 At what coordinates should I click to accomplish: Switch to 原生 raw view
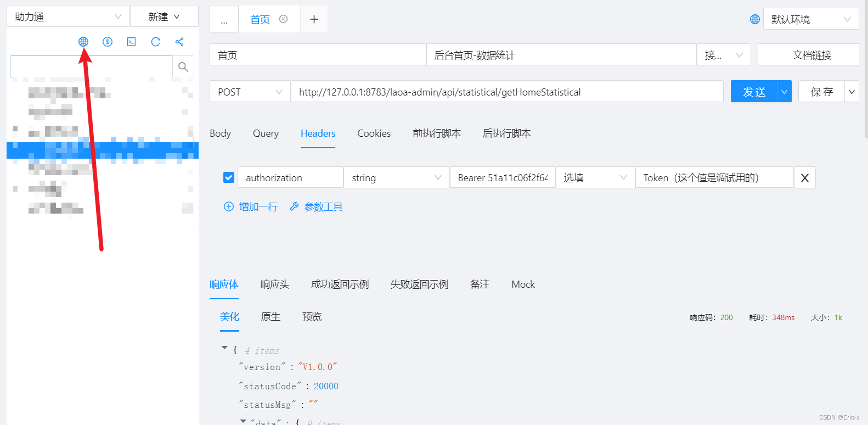click(270, 317)
